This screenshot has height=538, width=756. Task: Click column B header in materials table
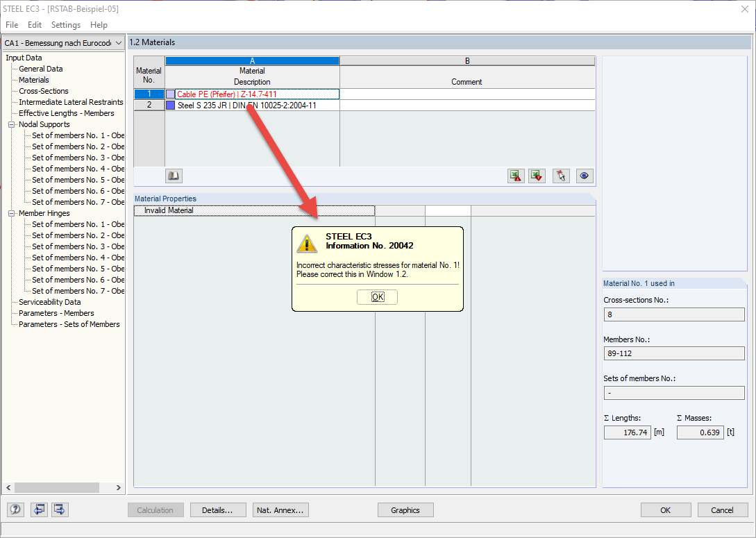(467, 61)
